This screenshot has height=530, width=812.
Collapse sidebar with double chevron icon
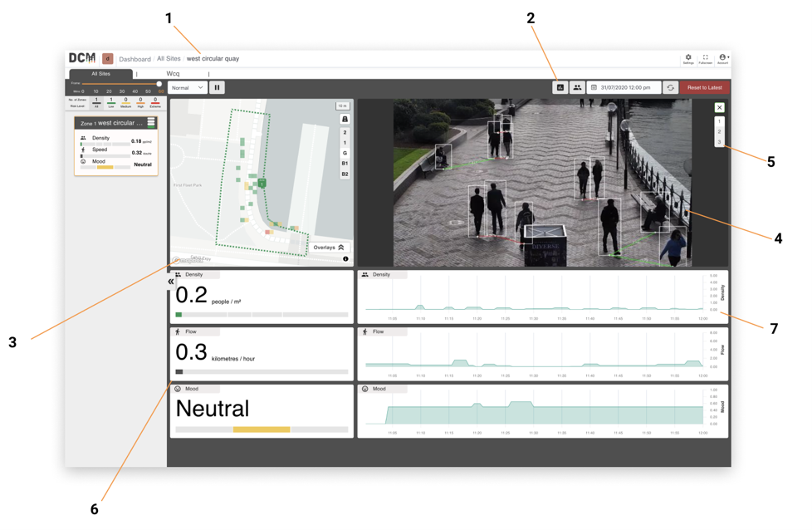click(171, 282)
